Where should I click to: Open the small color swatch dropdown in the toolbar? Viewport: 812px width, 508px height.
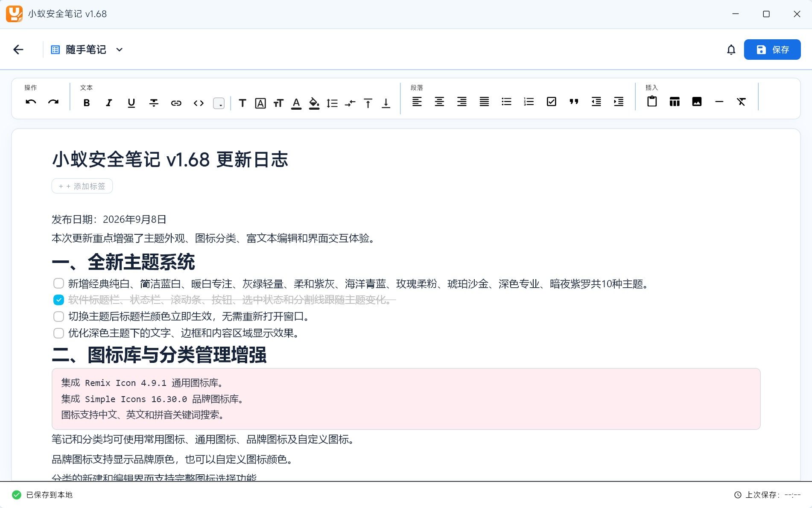coord(219,103)
